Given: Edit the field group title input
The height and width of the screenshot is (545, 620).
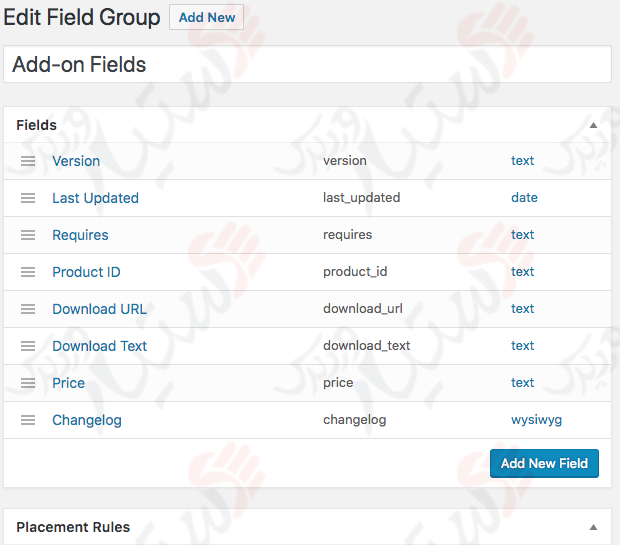Looking at the screenshot, I should tap(307, 65).
